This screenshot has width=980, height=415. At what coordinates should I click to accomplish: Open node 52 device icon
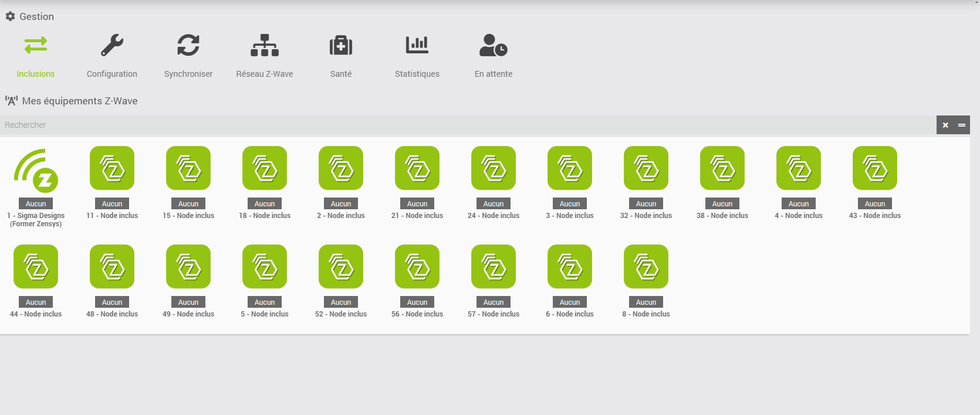341,267
